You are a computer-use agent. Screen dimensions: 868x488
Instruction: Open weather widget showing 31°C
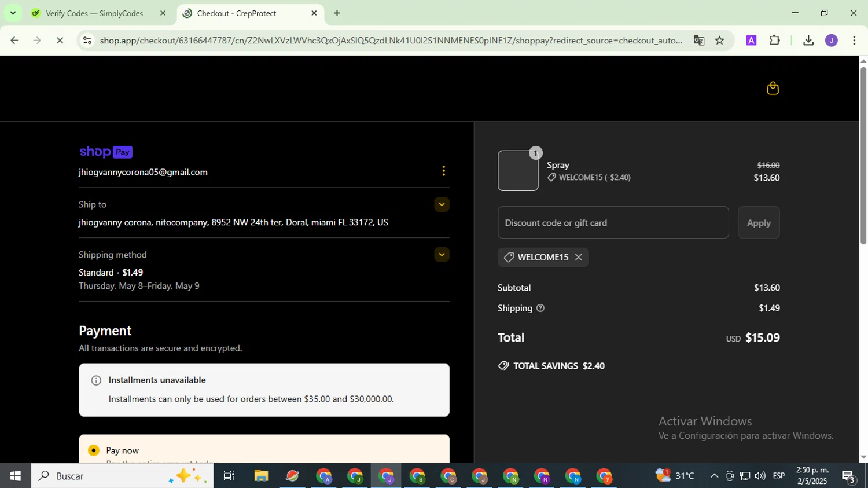click(x=675, y=476)
